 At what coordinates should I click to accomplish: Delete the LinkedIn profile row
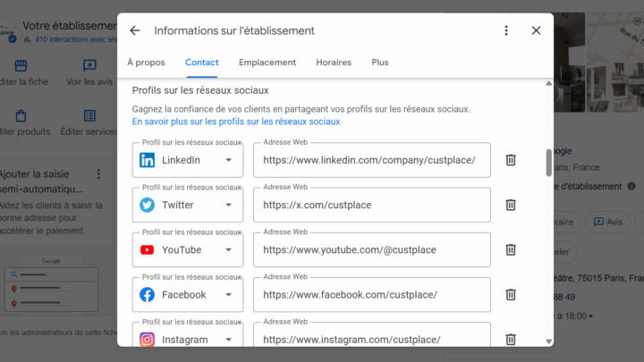point(511,160)
